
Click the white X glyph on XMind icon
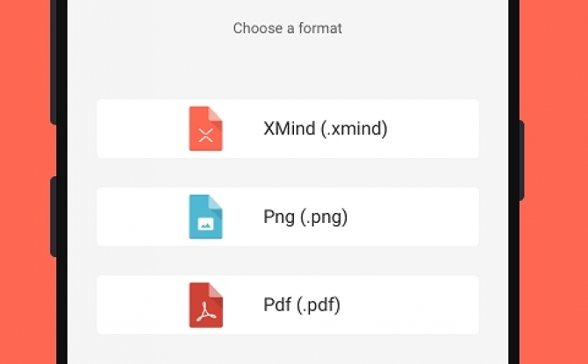pyautogui.click(x=205, y=135)
